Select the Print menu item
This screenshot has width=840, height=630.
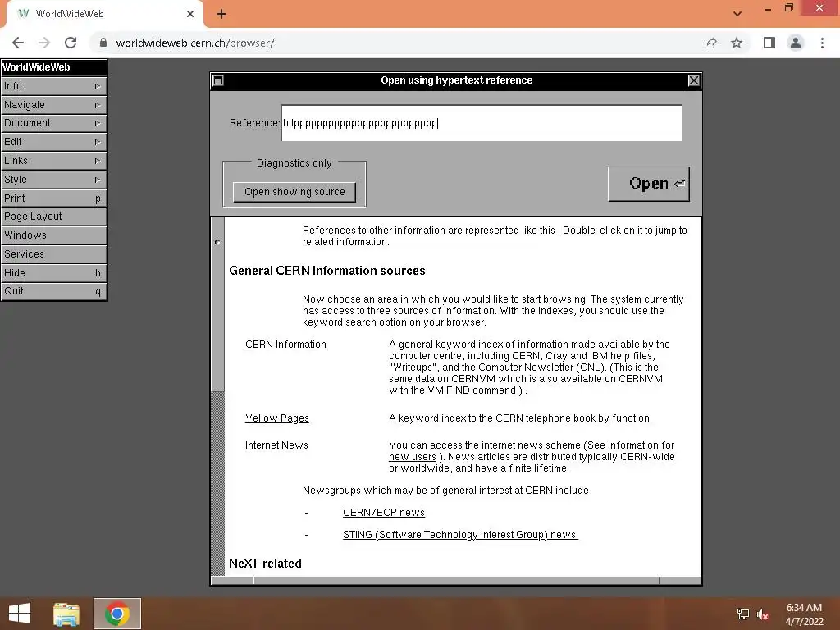click(x=53, y=199)
